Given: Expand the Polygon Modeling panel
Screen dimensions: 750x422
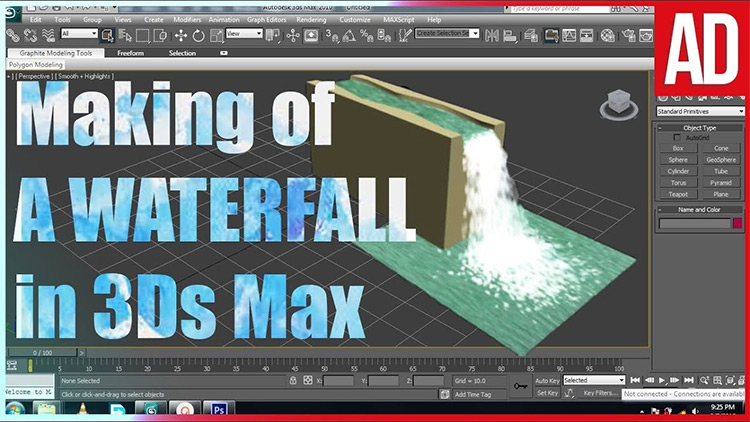Looking at the screenshot, I should point(36,65).
